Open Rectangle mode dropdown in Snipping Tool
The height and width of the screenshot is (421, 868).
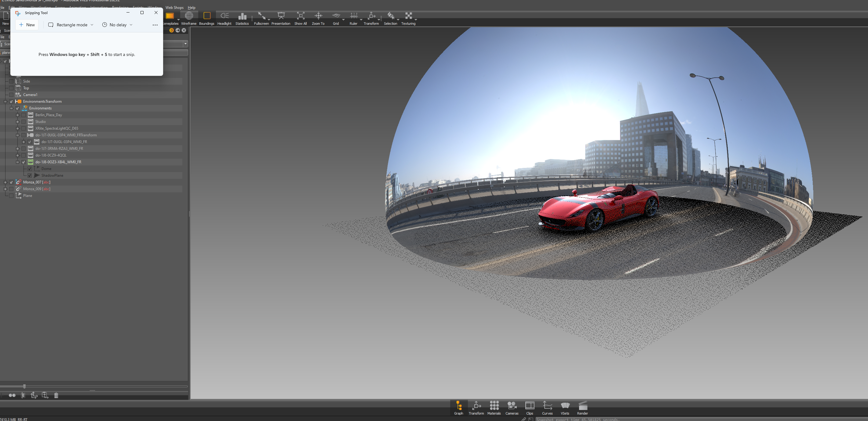pos(71,25)
